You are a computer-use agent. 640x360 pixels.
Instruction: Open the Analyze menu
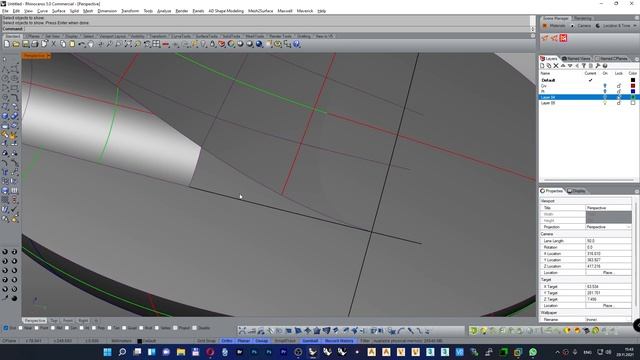tap(164, 11)
